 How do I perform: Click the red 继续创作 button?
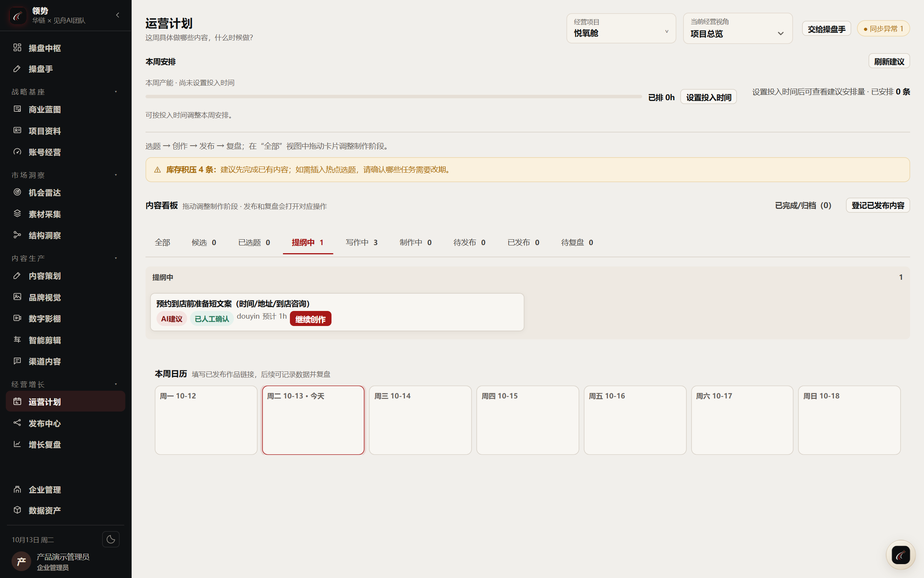tap(310, 319)
